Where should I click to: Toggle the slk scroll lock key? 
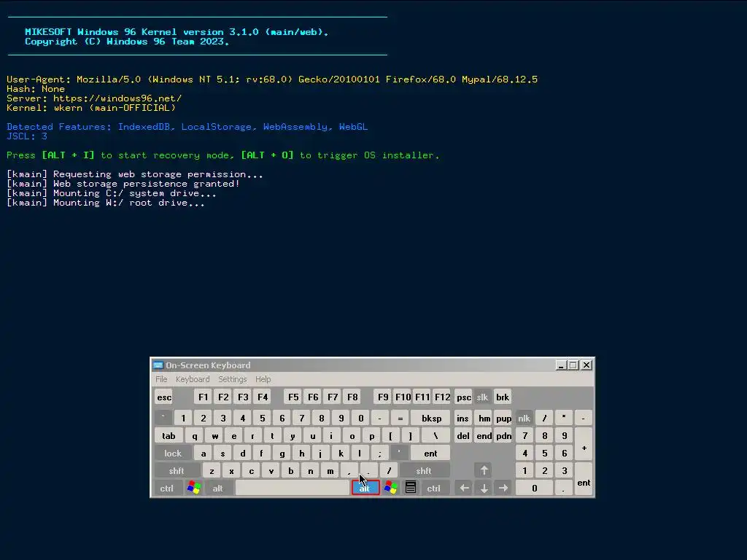[482, 397]
